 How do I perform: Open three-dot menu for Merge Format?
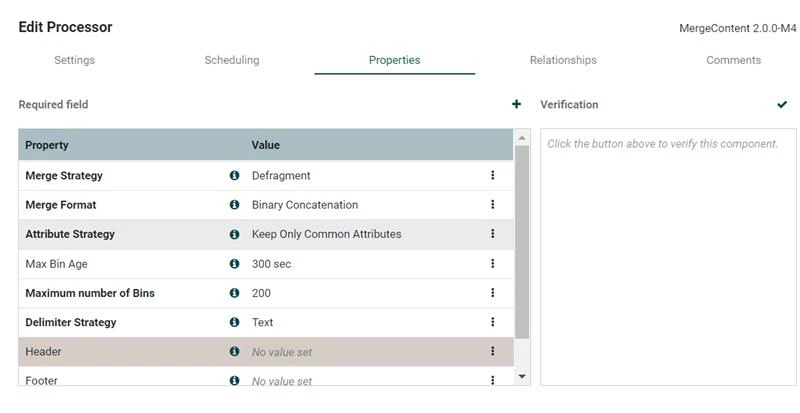coord(492,204)
